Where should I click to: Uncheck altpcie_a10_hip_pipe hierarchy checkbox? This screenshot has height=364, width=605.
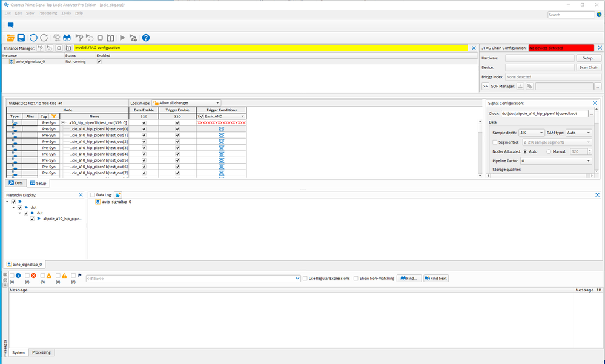click(33, 219)
